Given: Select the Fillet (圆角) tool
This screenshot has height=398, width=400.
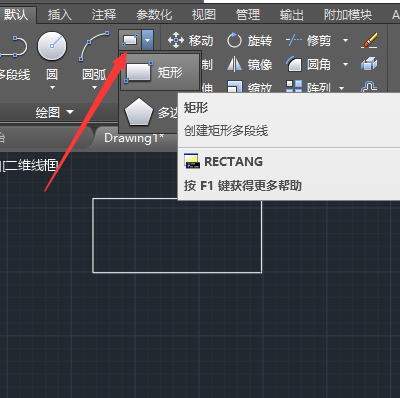Looking at the screenshot, I should point(308,64).
